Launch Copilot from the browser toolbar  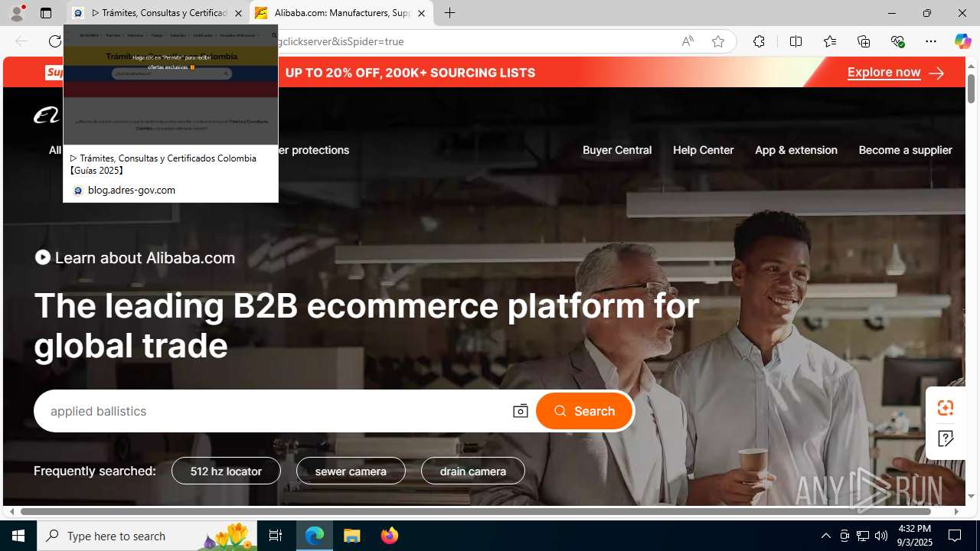pyautogui.click(x=962, y=41)
